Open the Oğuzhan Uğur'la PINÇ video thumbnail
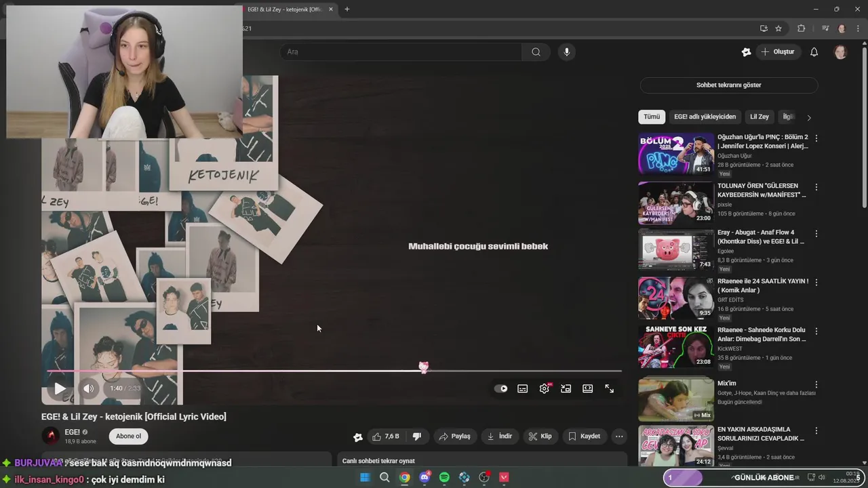 676,154
